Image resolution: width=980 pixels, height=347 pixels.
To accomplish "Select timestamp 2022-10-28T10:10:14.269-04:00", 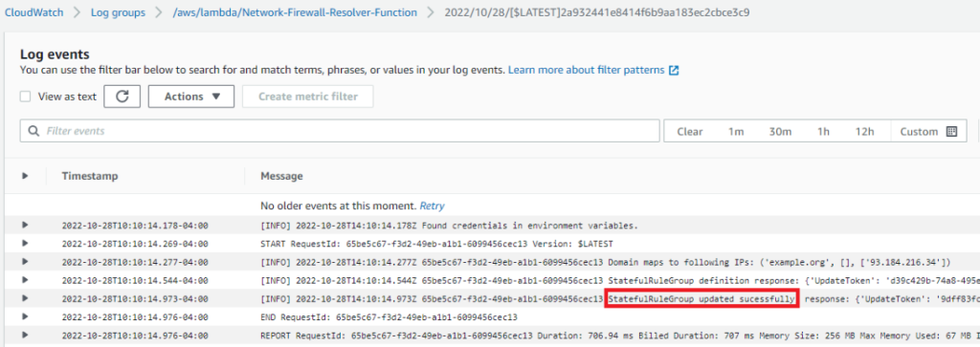I will point(135,244).
